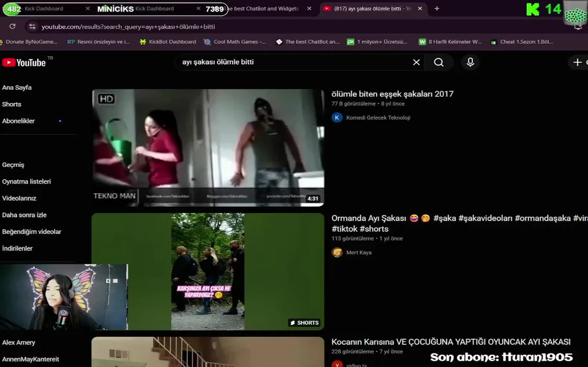Viewport: 588px width, 367px height.
Task: Play ölümle biten eşşek şakaları thumbnail
Action: [x=208, y=148]
